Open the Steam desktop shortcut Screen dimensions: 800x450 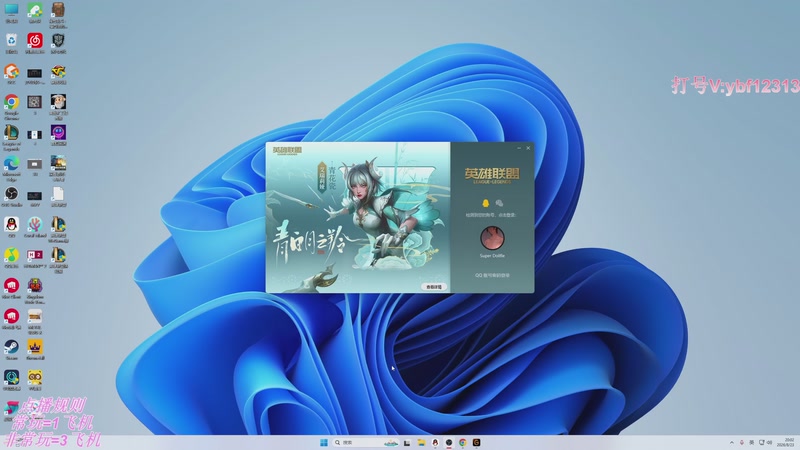point(11,349)
